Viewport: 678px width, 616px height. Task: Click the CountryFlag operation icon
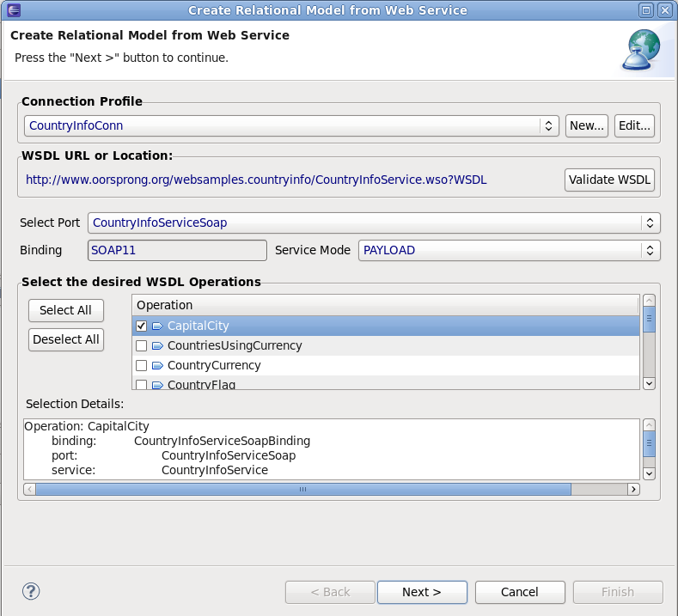(157, 384)
